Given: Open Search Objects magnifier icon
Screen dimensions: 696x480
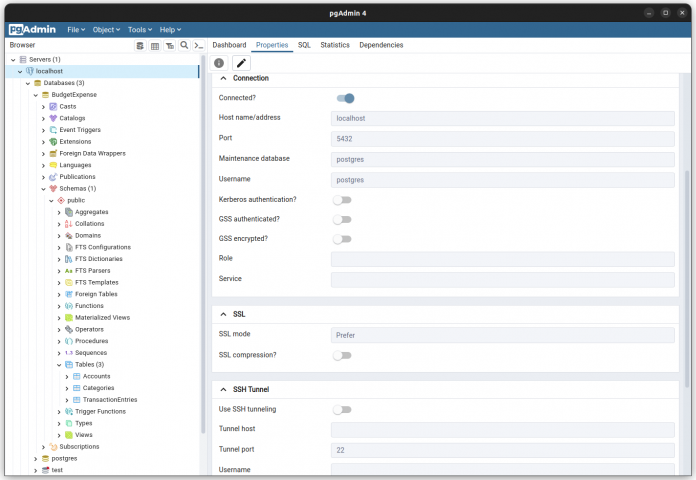Looking at the screenshot, I should click(184, 45).
